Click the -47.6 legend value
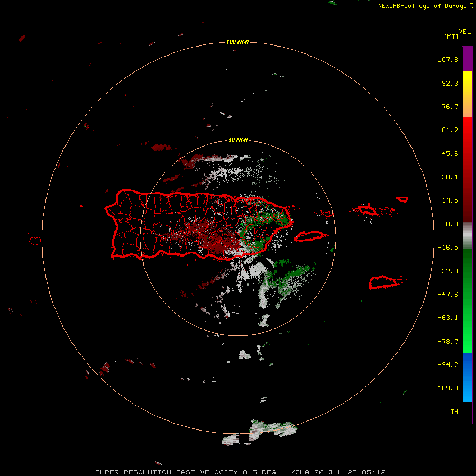476x476 pixels. 448,295
